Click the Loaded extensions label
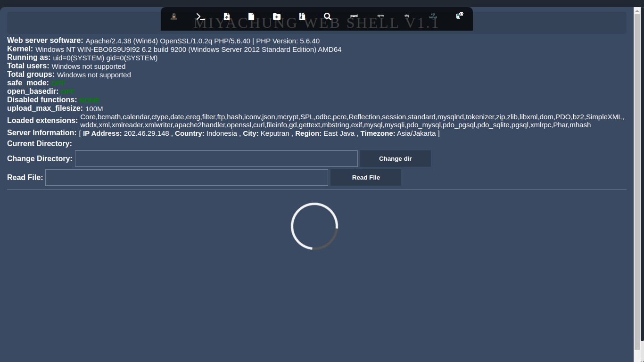 [42, 121]
